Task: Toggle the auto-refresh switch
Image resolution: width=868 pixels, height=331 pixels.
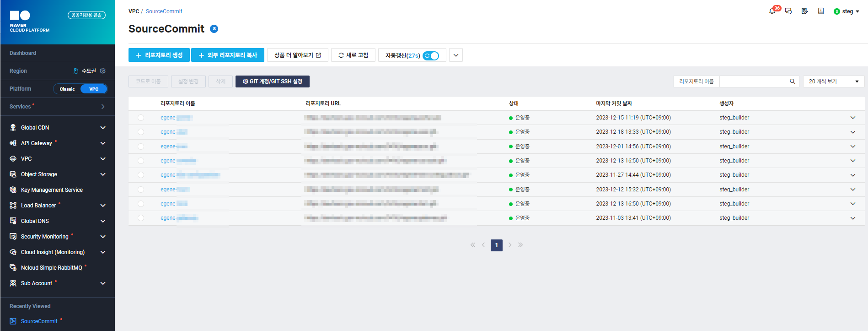Action: click(x=431, y=55)
